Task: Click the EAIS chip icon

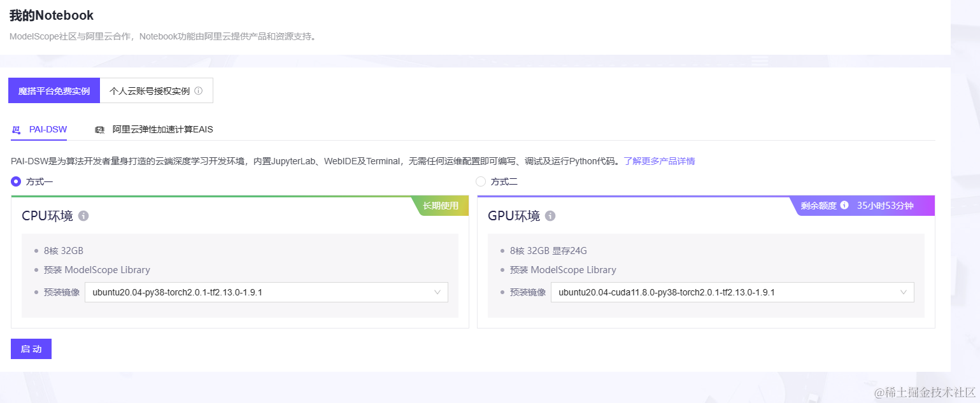Action: coord(100,129)
